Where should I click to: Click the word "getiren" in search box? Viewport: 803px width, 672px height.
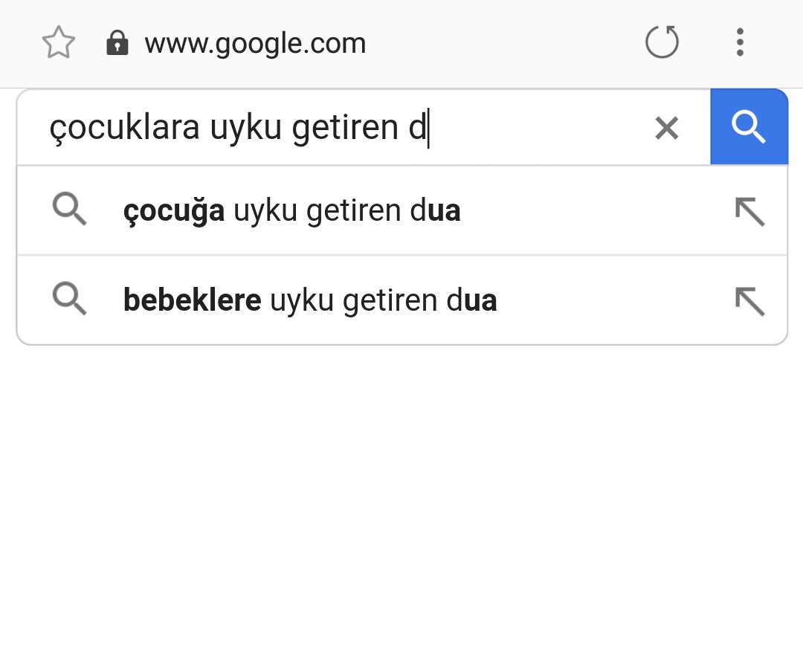345,128
